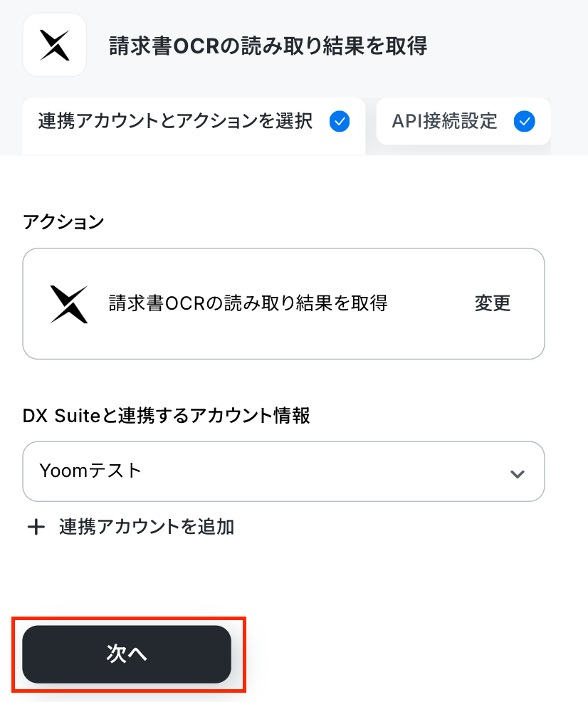Click the アクション section label
The height and width of the screenshot is (702, 588).
pos(63,222)
